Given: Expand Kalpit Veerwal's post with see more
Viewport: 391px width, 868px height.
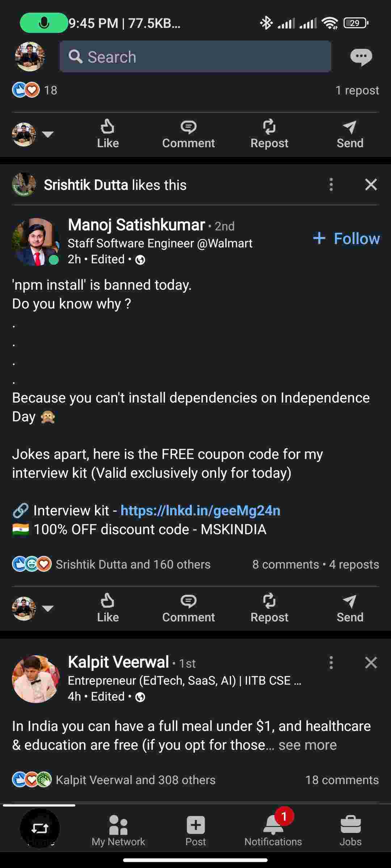Looking at the screenshot, I should pyautogui.click(x=307, y=745).
